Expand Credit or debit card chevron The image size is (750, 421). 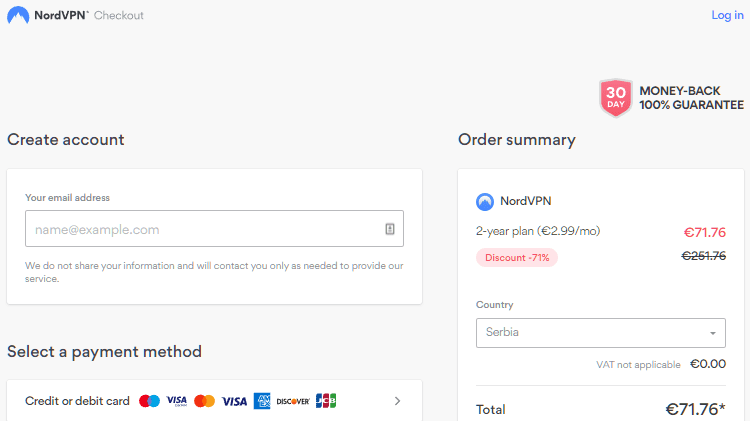[x=397, y=401]
